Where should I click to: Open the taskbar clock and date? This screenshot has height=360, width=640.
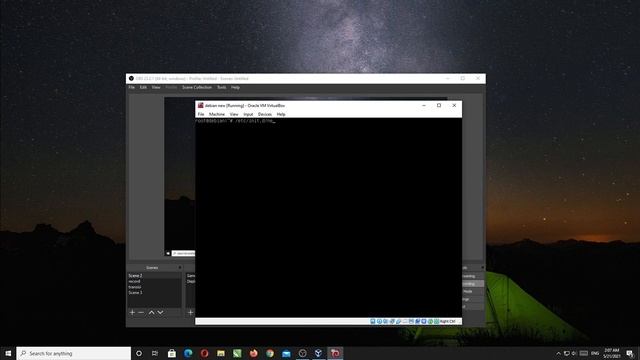[x=612, y=353]
